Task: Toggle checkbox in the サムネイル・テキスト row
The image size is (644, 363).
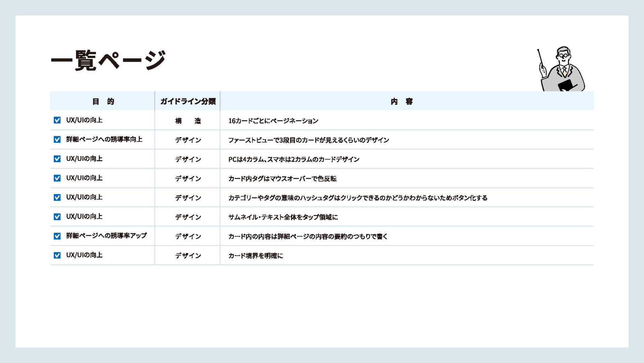Action: pos(57,217)
